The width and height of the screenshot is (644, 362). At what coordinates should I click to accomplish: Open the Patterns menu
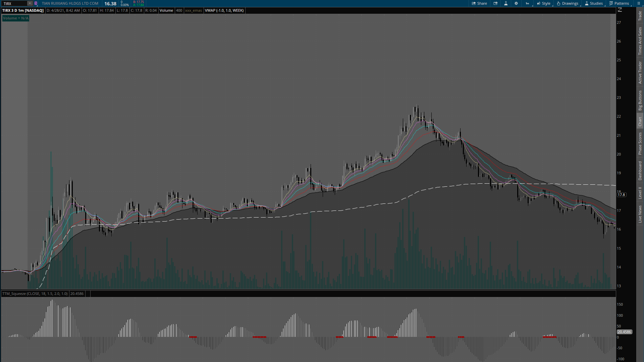point(619,3)
